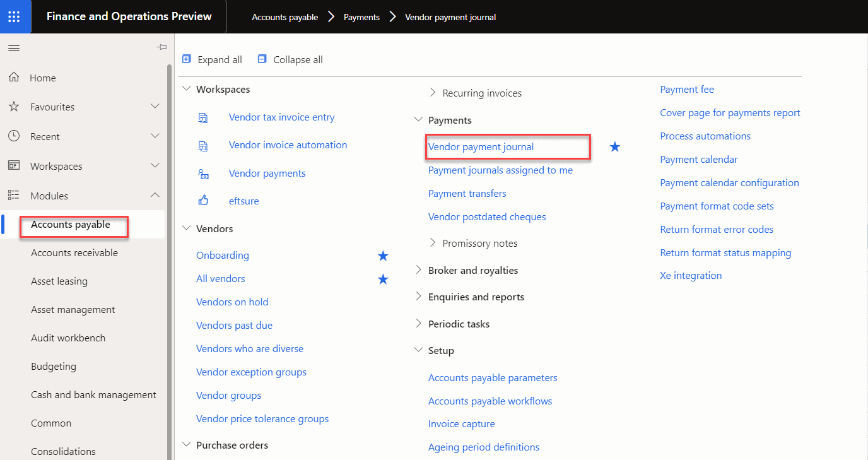Screen dimensions: 868x460
Task: Collapse the Modules section chevron
Action: (155, 195)
